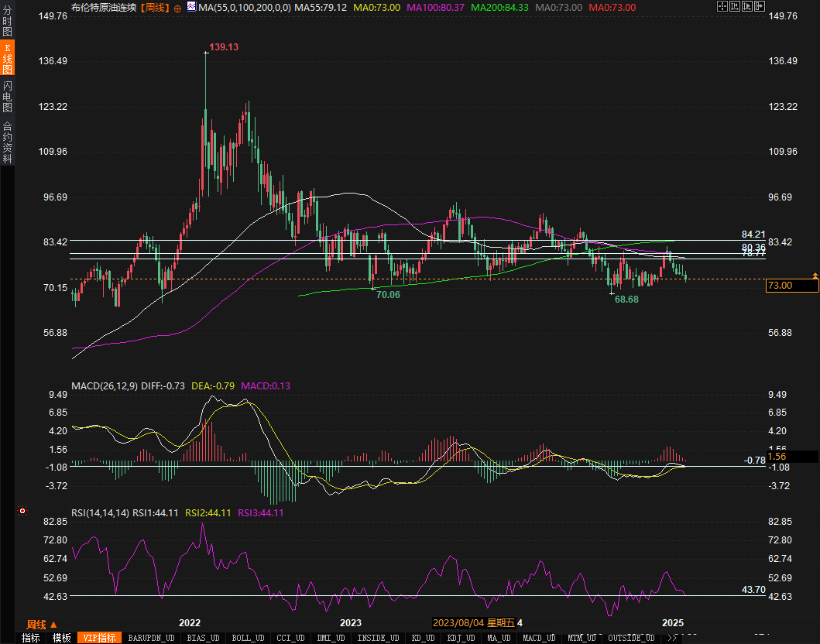Viewport: 820px width, 644px height.
Task: Select the K线图 sidebar view
Action: (7, 59)
